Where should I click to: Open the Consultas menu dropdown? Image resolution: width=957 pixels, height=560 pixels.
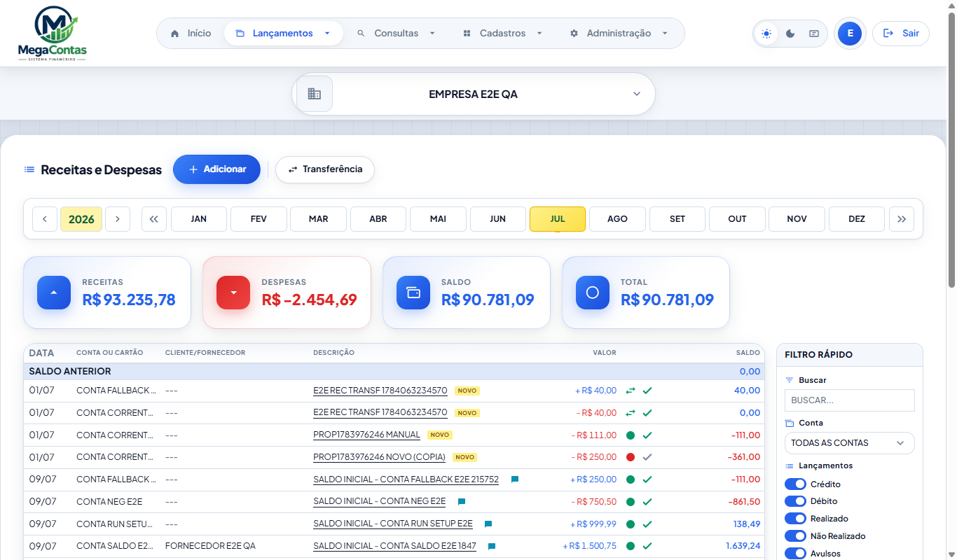click(396, 34)
